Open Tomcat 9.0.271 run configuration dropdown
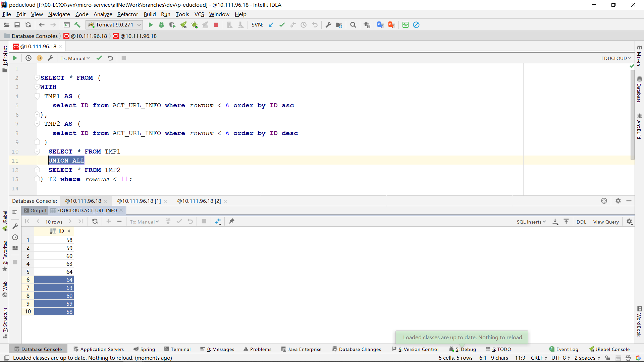 (115, 25)
